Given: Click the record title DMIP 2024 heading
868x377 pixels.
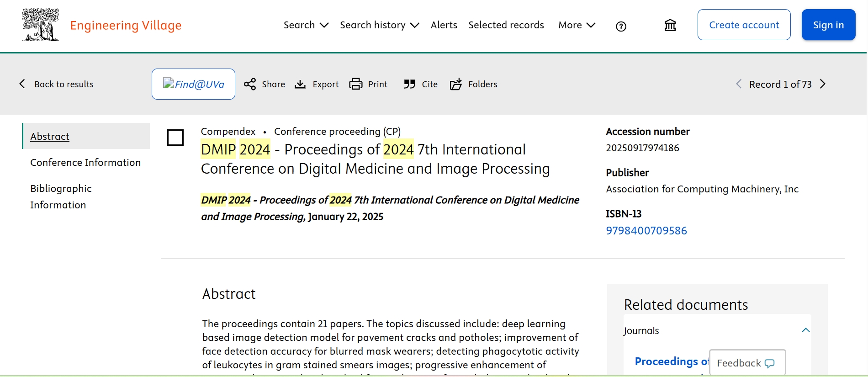Looking at the screenshot, I should [x=375, y=159].
